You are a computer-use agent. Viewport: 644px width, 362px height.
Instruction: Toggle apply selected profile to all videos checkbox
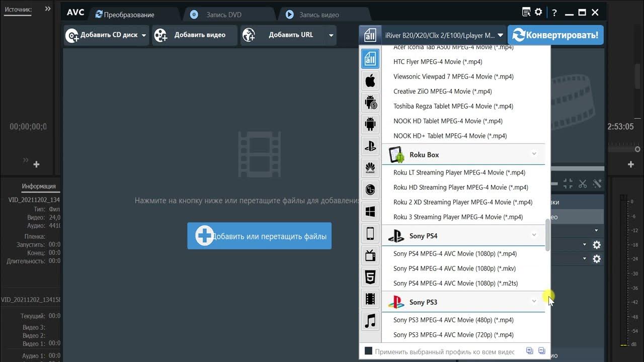tap(368, 351)
